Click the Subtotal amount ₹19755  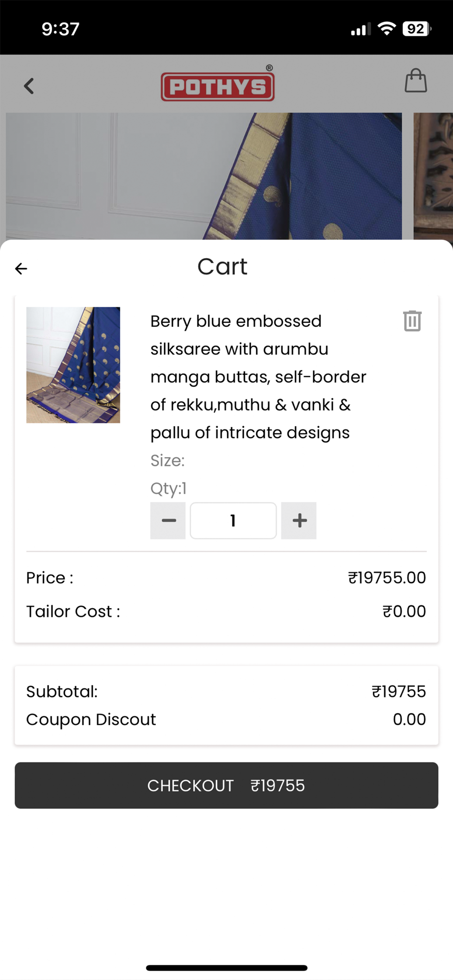(x=399, y=691)
